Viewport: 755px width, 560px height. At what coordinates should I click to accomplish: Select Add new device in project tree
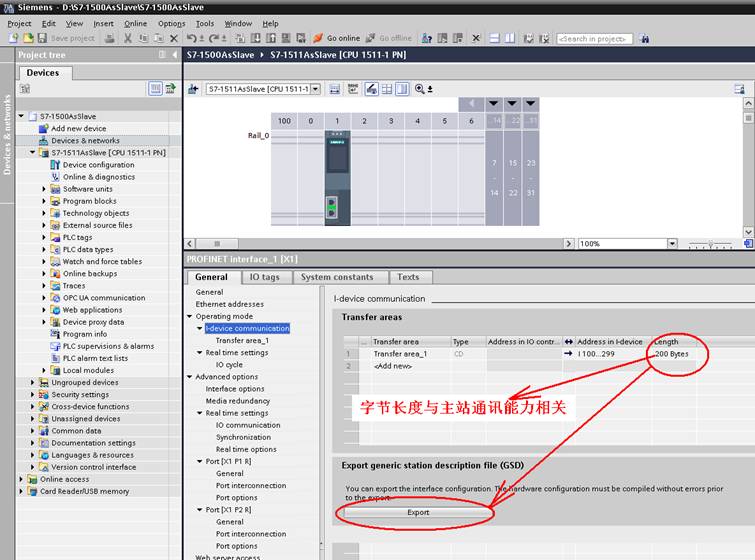pyautogui.click(x=78, y=129)
